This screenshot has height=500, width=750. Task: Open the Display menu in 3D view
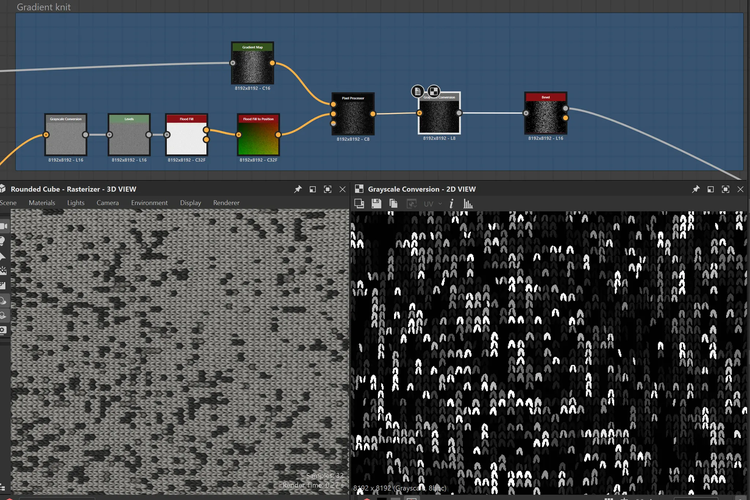click(x=190, y=203)
